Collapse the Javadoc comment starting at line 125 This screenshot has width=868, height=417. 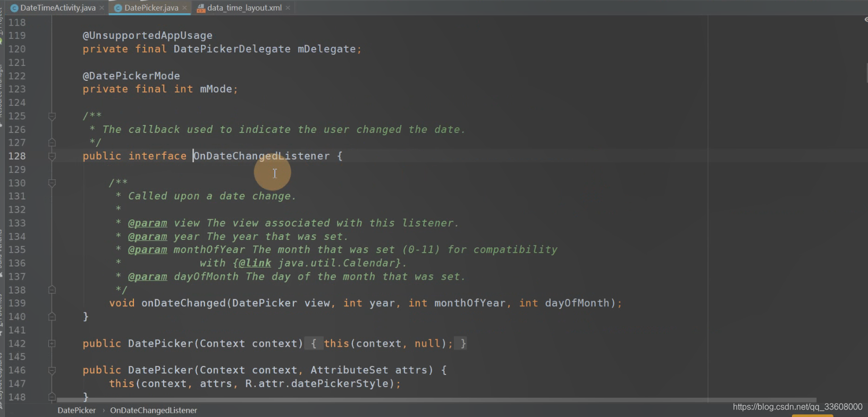pyautogui.click(x=52, y=116)
